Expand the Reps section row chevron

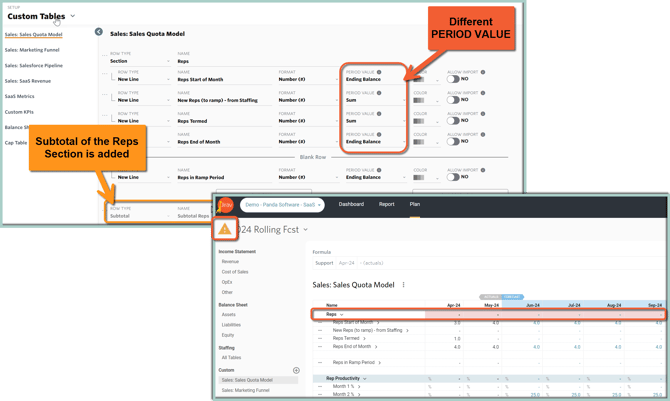(342, 314)
